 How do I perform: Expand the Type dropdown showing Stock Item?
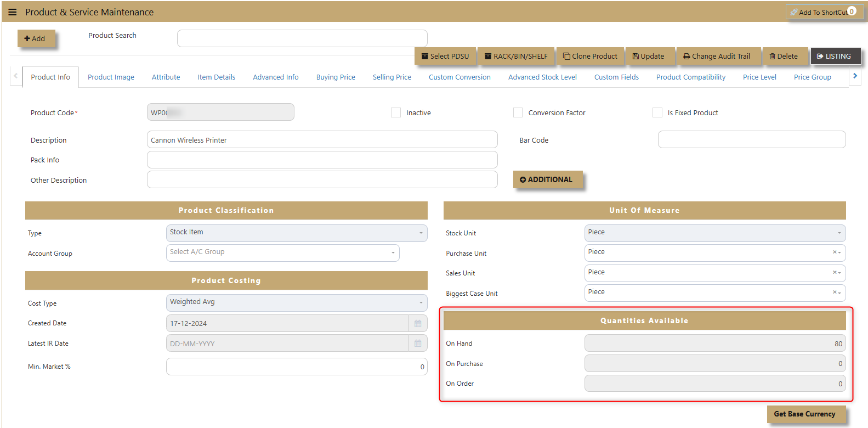pyautogui.click(x=297, y=233)
